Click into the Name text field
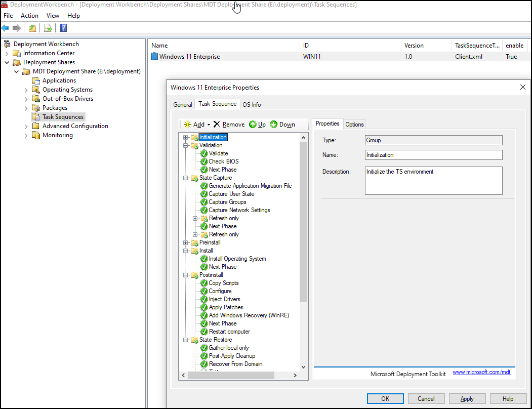 pyautogui.click(x=433, y=155)
